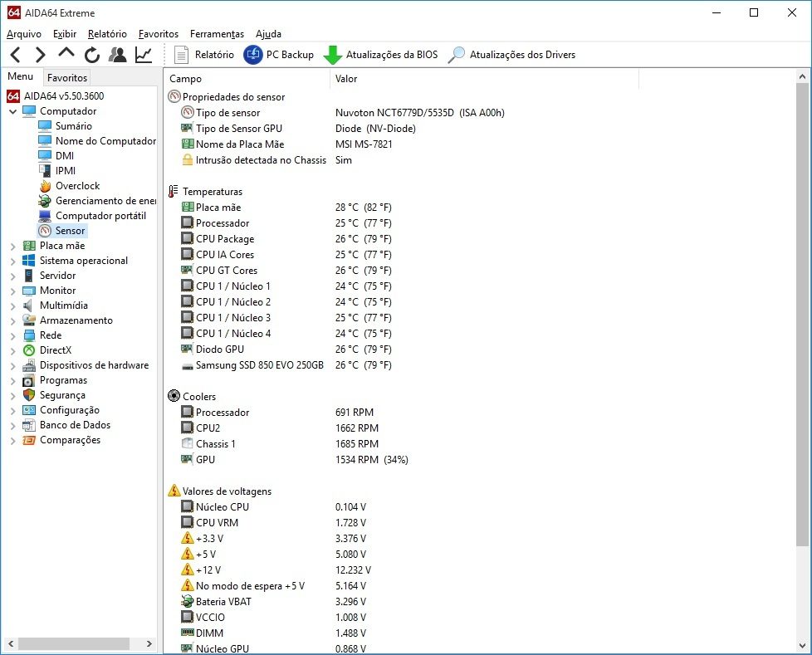
Task: Select the CPU VRM voltage row
Action: click(273, 523)
